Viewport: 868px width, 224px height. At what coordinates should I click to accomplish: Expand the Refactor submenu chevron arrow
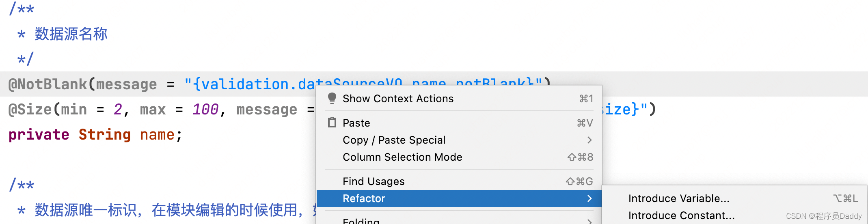coord(589,198)
